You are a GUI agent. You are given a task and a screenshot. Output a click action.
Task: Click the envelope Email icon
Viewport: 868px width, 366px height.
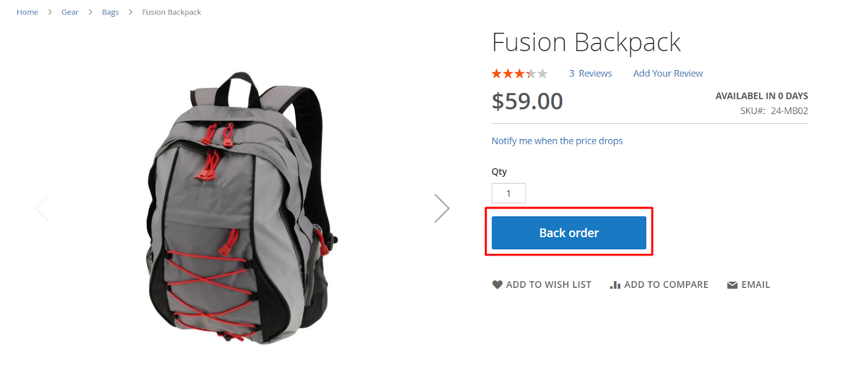(x=732, y=285)
